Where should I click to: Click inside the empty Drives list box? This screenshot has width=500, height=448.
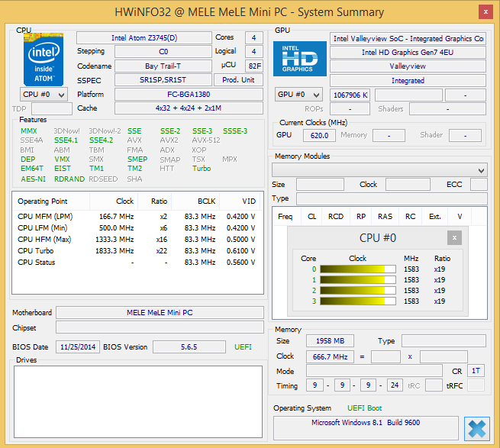pos(138,401)
